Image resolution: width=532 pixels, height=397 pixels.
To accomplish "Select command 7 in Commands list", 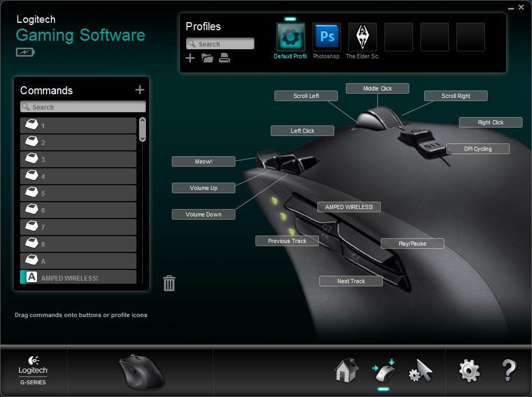I will tap(78, 227).
